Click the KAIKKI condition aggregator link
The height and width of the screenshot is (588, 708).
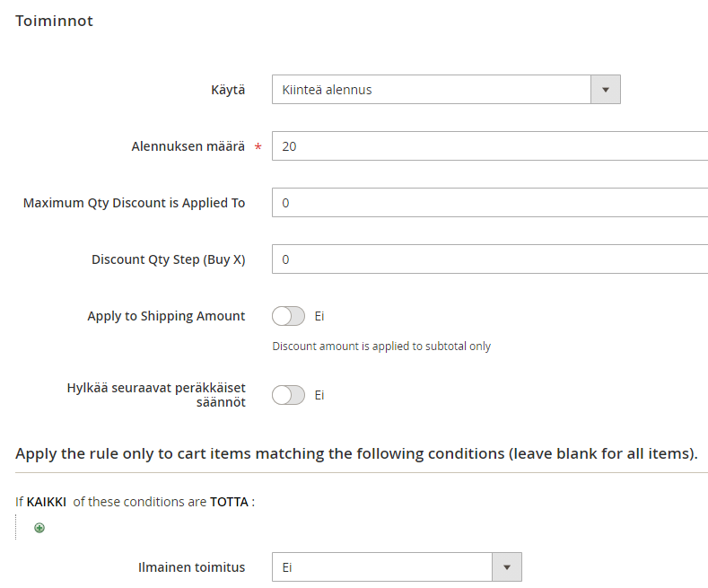click(47, 502)
